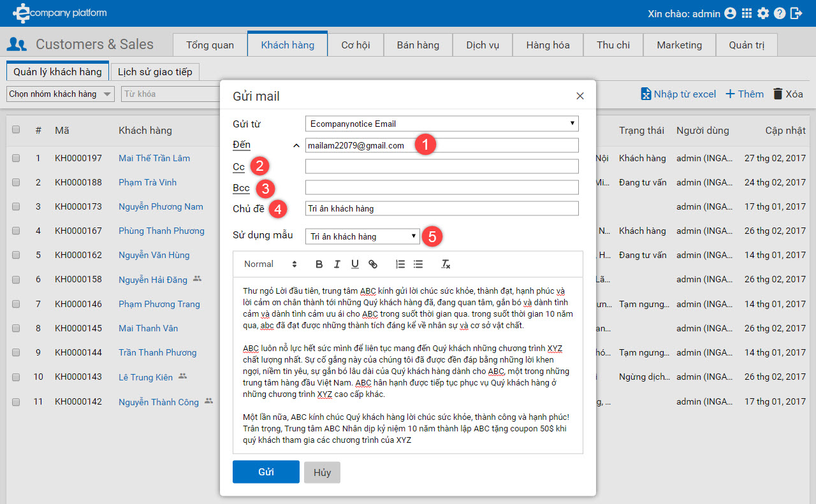This screenshot has width=816, height=504.
Task: Click the Cc input field
Action: 442,166
